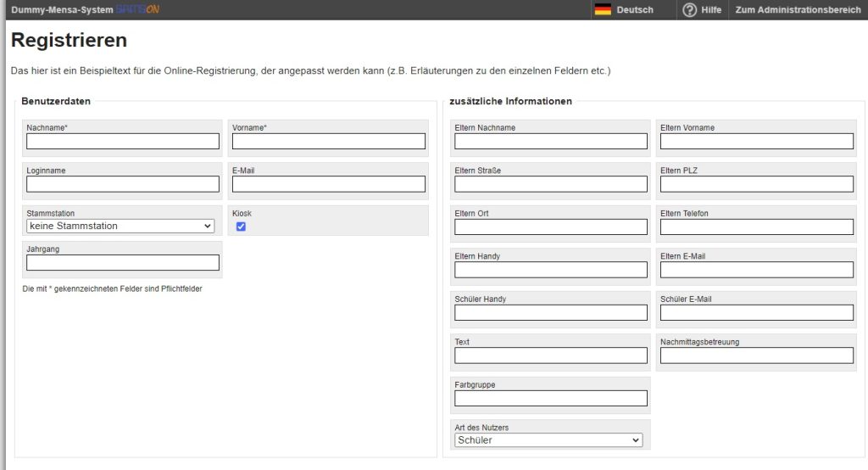The image size is (868, 470).
Task: Click the Stammstation label text
Action: [50, 214]
